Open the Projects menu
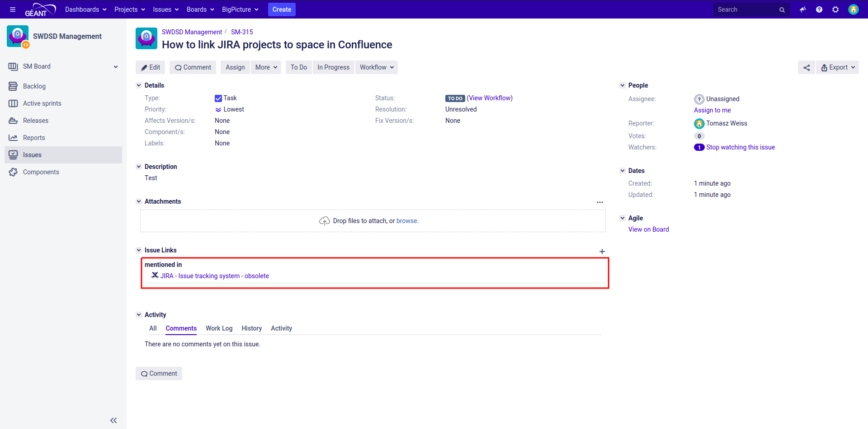The image size is (868, 429). pyautogui.click(x=130, y=9)
